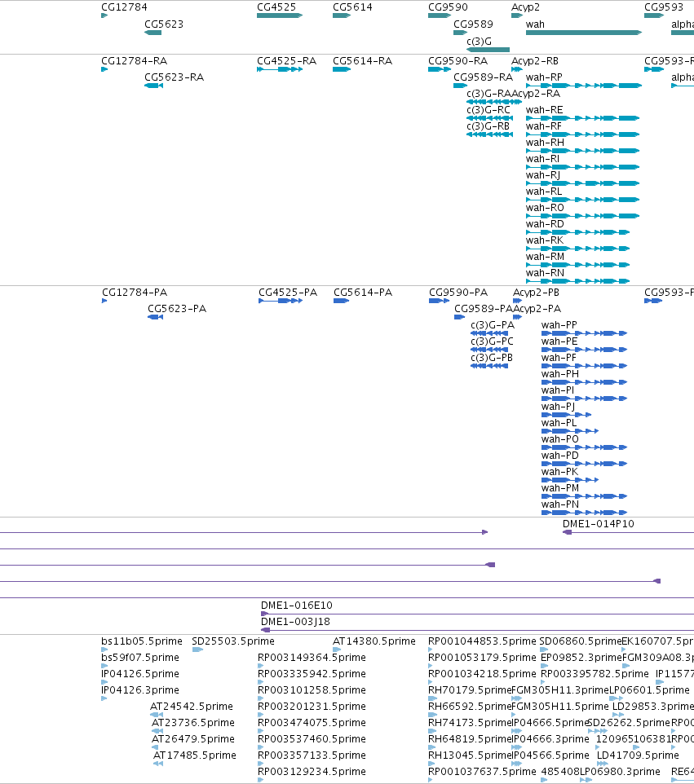Screen dimensions: 694x784
Task: Click EST AT14380.5prime
Action: (374, 641)
